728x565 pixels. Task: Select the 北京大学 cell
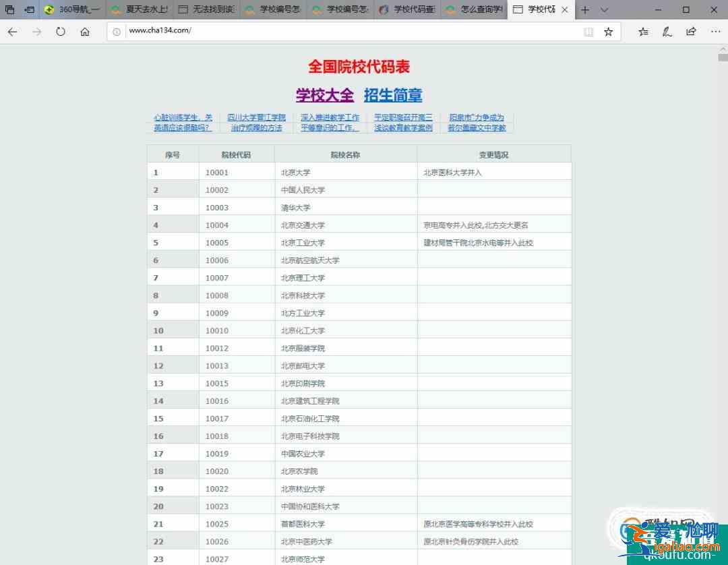pos(345,172)
